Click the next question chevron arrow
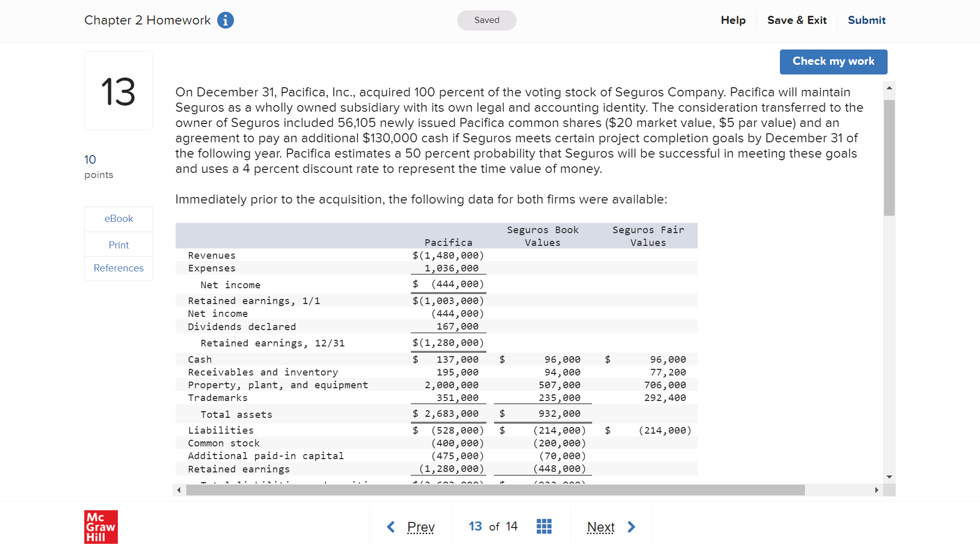 (631, 527)
